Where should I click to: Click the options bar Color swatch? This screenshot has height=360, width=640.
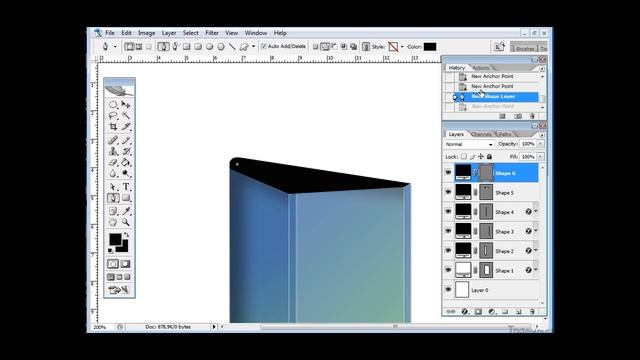[x=430, y=47]
